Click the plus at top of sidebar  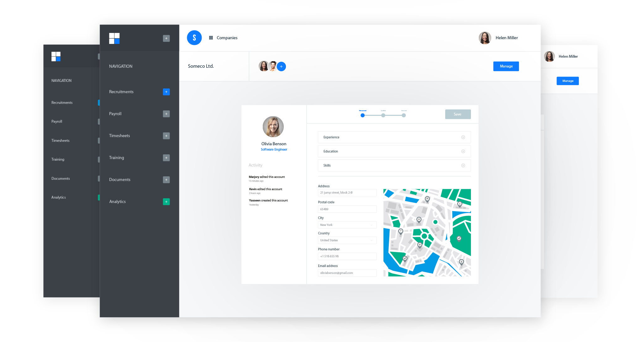(166, 38)
